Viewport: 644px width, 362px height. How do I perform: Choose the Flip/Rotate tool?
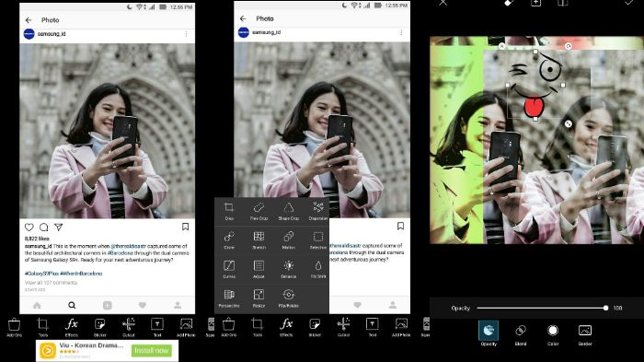pyautogui.click(x=288, y=298)
